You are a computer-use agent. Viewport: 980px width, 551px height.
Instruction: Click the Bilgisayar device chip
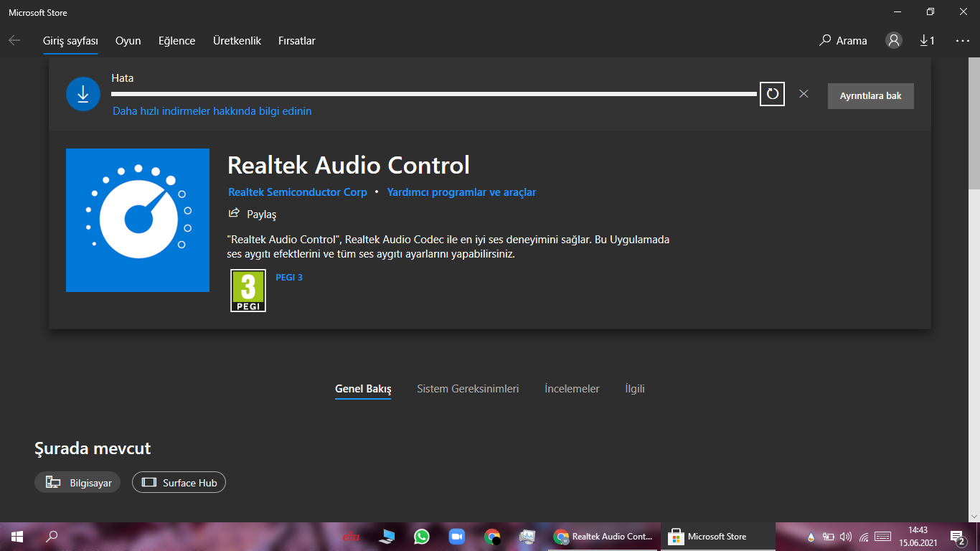(x=77, y=483)
